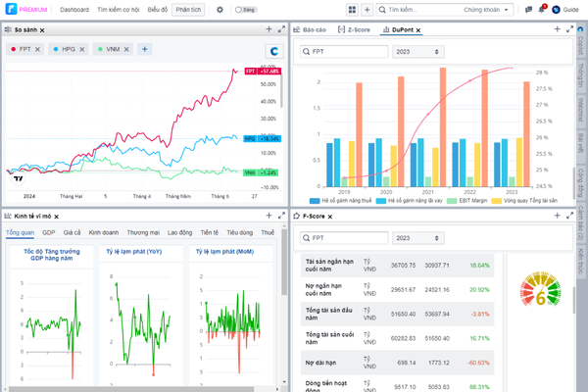Open the Biểu đồ menu
The image size is (588, 392).
click(x=158, y=10)
